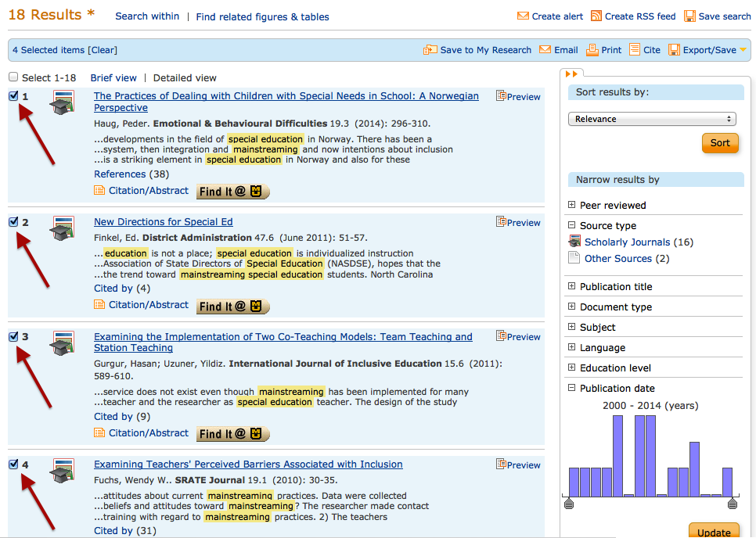This screenshot has width=756, height=538.
Task: Create an RSS feed for these results
Action: (633, 15)
